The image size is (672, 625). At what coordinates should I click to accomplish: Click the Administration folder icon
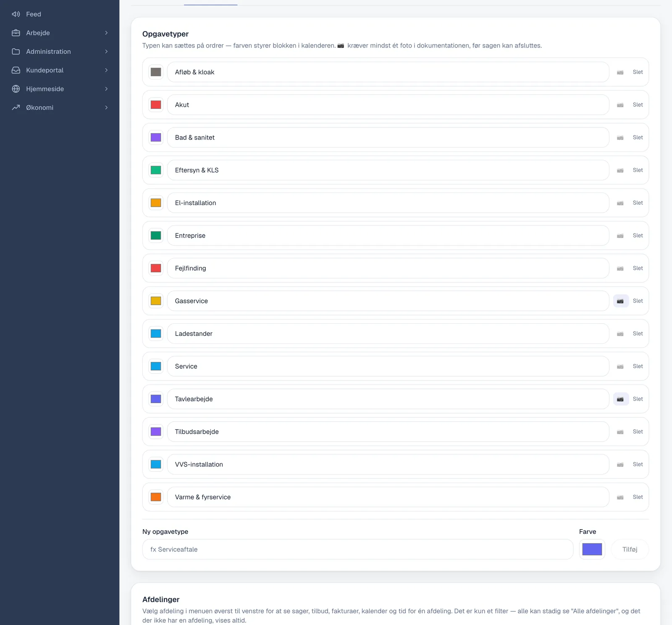pyautogui.click(x=16, y=52)
